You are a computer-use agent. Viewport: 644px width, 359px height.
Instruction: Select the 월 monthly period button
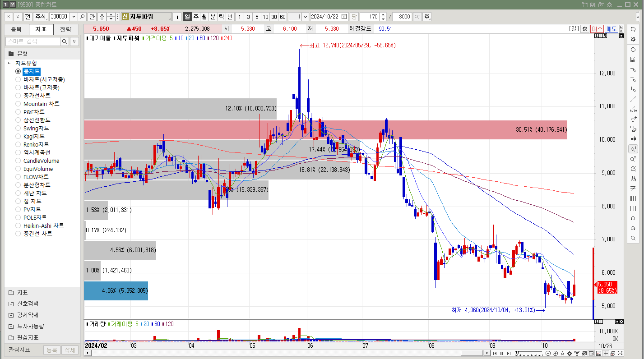204,16
